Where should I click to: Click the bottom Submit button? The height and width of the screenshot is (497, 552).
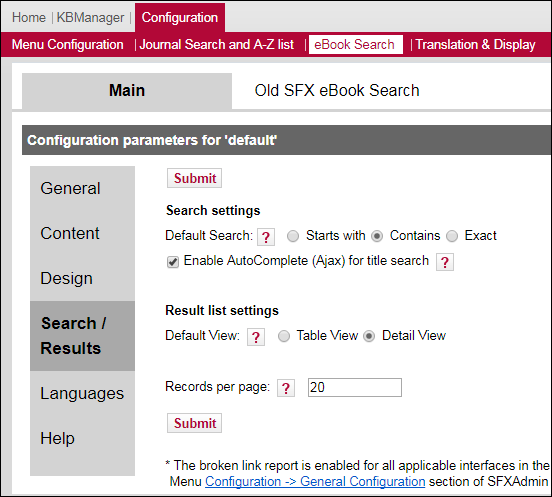194,423
